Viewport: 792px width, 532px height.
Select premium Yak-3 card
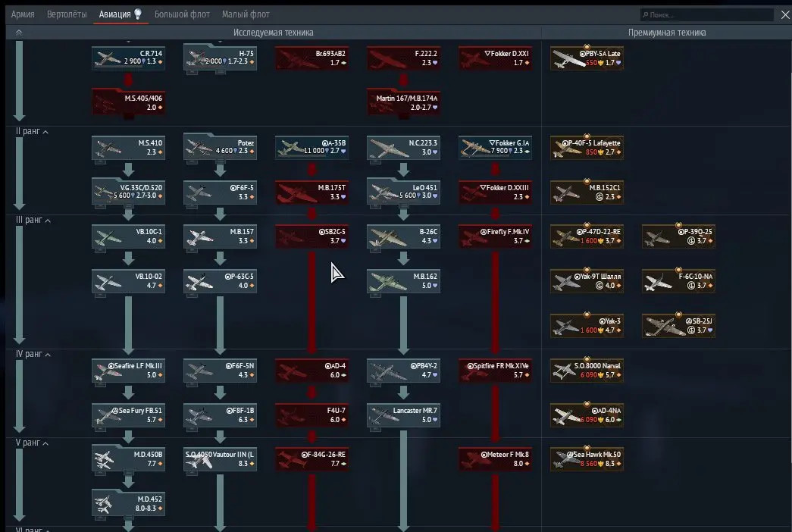[587, 325]
